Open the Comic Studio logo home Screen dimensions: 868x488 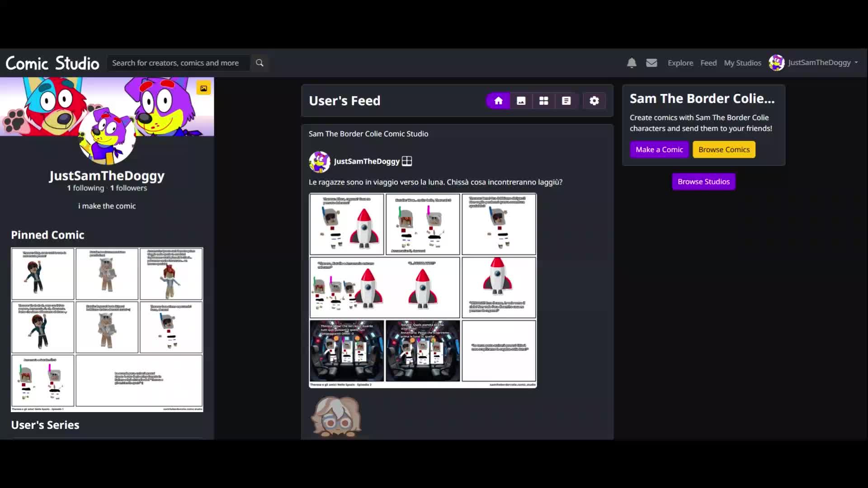tap(52, 63)
